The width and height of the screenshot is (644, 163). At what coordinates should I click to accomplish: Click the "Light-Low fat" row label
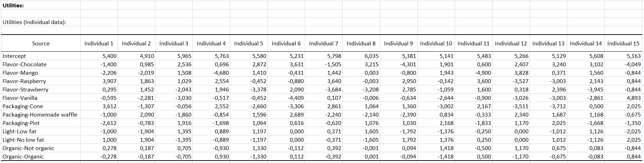(20, 132)
